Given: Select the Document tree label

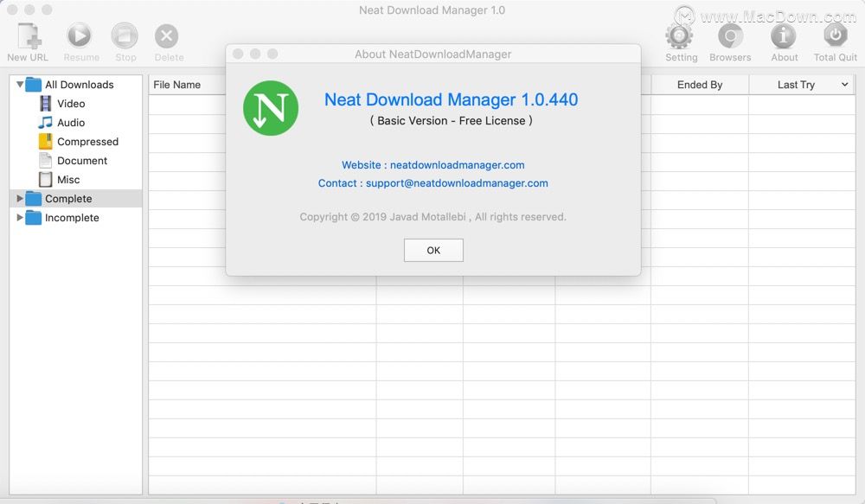Looking at the screenshot, I should [82, 161].
